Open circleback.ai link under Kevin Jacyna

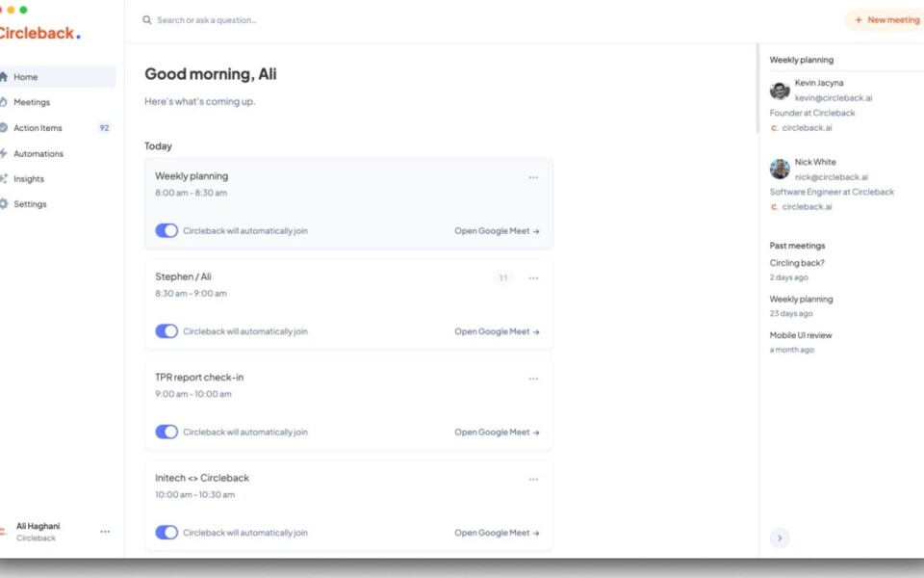(807, 128)
